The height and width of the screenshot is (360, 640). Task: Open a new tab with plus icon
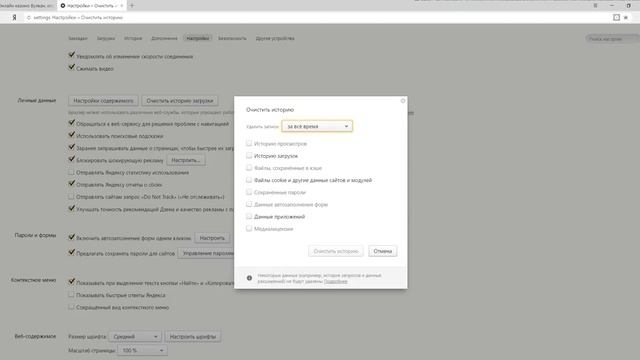point(132,6)
